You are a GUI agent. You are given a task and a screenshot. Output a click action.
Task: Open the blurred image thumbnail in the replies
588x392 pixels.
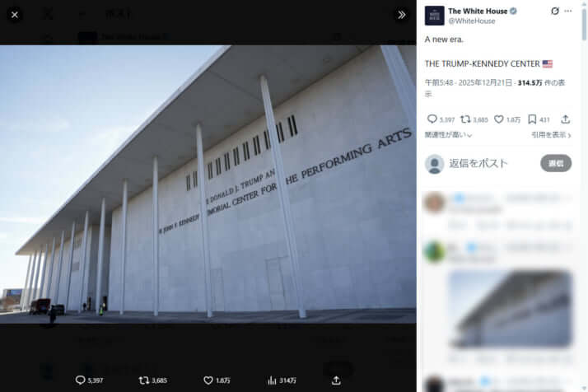510,309
